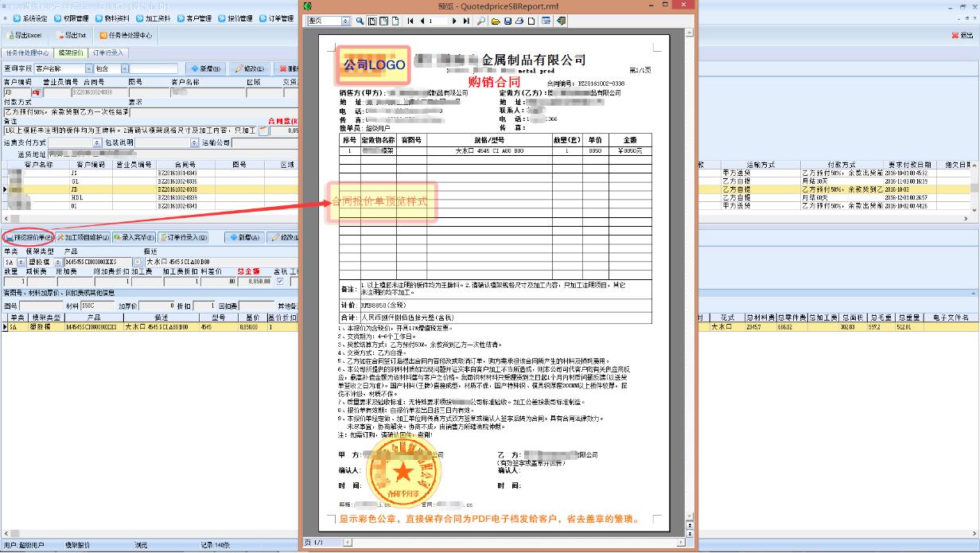The width and height of the screenshot is (980, 553).
Task: Open the 包含 condition dropdown
Action: coord(123,69)
